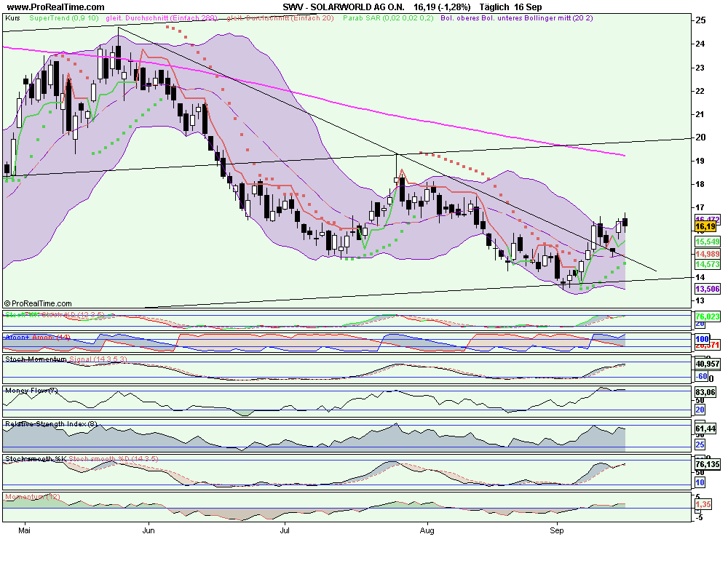Click the blue 10 Stoch smooth level tag
Image resolution: width=728 pixels, height=582 pixels.
point(700,482)
